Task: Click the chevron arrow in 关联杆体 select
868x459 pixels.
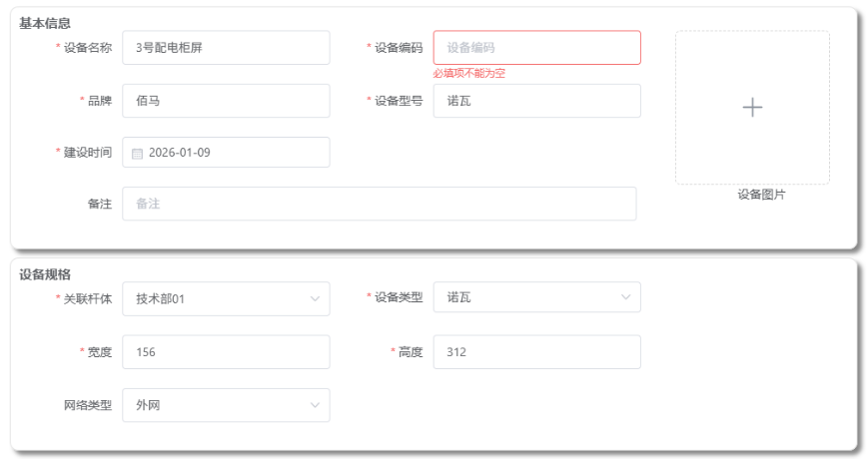Action: 315,298
